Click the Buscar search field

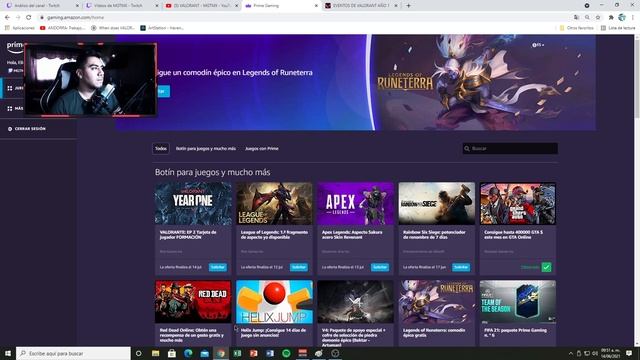point(510,149)
